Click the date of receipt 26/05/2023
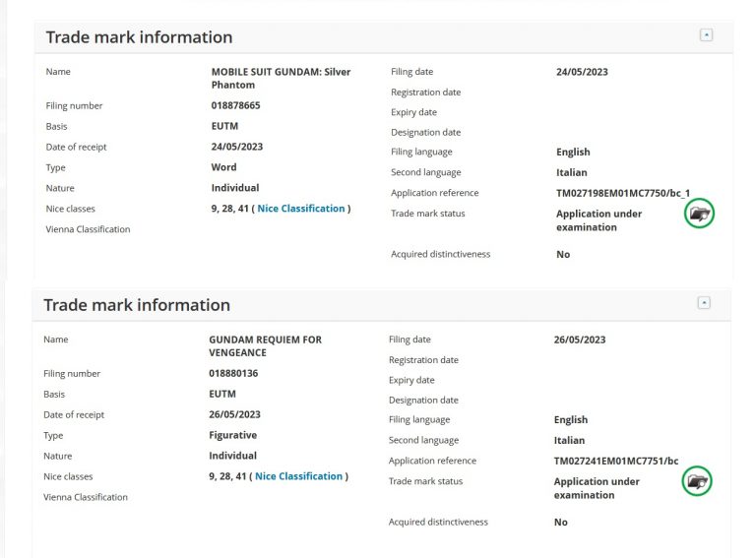 [x=234, y=414]
